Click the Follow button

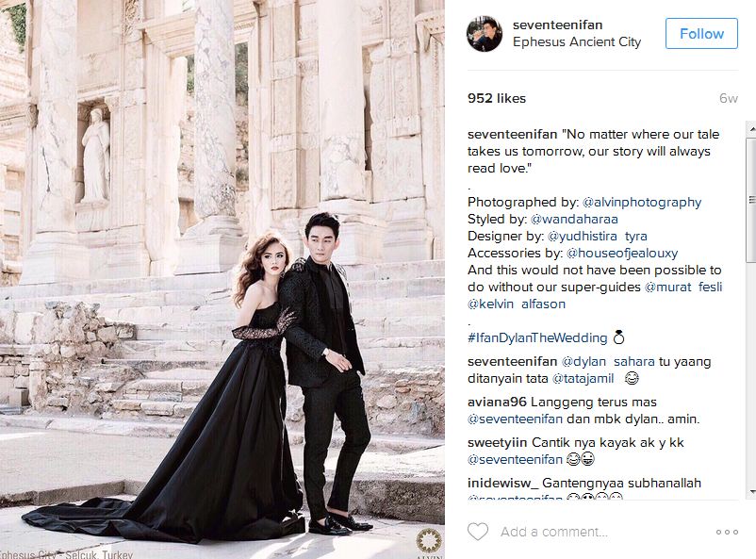click(x=701, y=33)
